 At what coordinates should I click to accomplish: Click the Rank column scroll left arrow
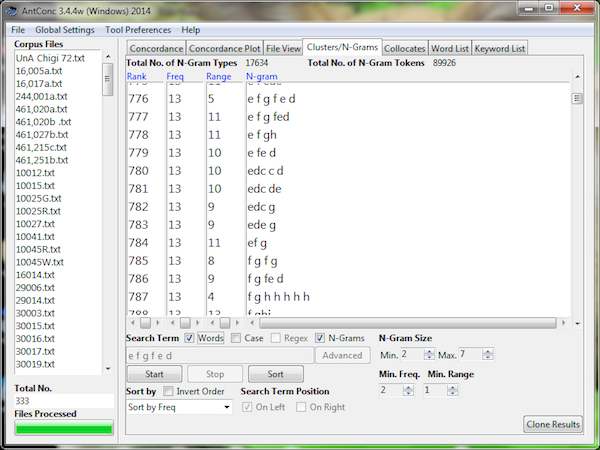coord(133,323)
